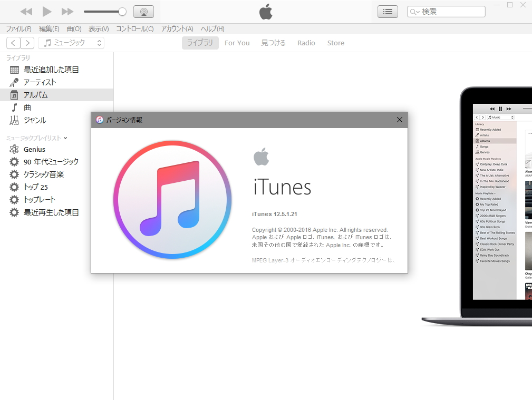This screenshot has width=532, height=400.
Task: Open the ミュージック media type dropdown
Action: coord(71,43)
